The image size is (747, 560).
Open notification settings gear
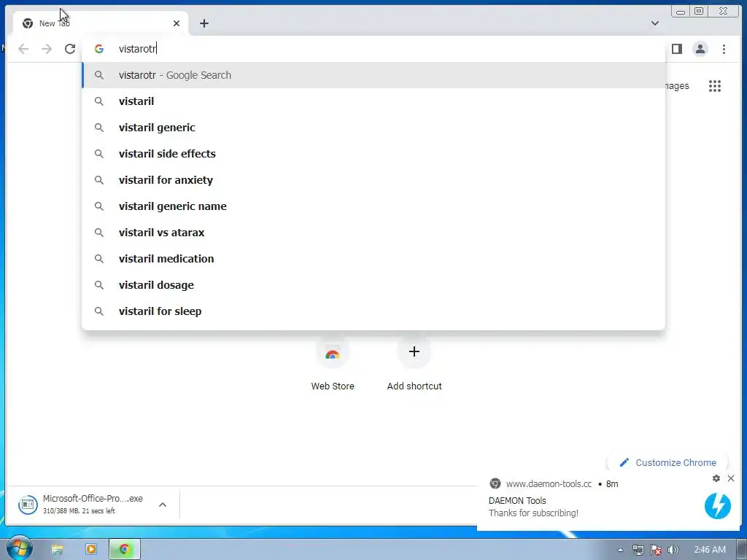pos(716,478)
